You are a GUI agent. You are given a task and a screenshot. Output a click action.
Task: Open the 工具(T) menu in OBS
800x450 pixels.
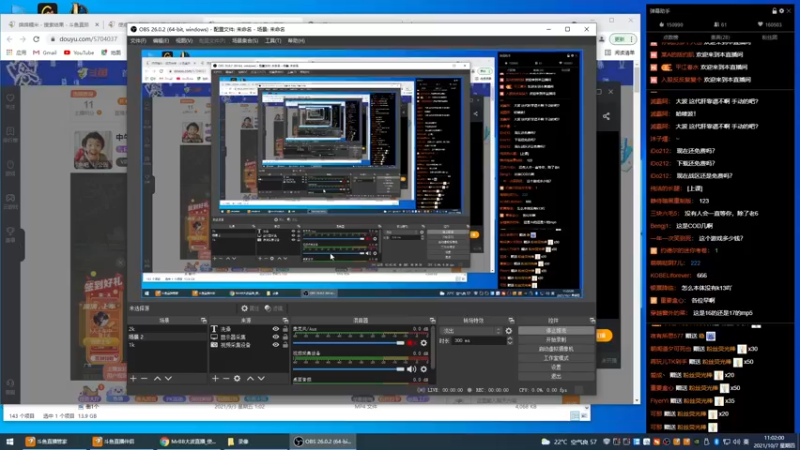click(x=273, y=41)
